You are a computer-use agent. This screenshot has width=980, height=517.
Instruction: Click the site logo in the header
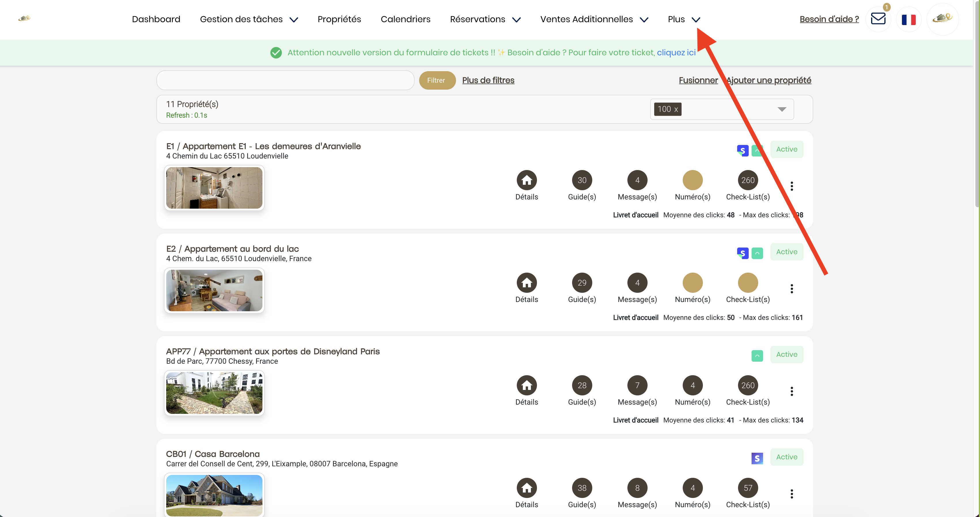pos(24,18)
